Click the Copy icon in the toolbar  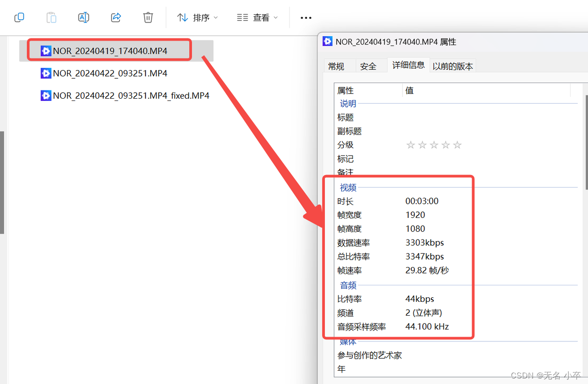coord(19,17)
